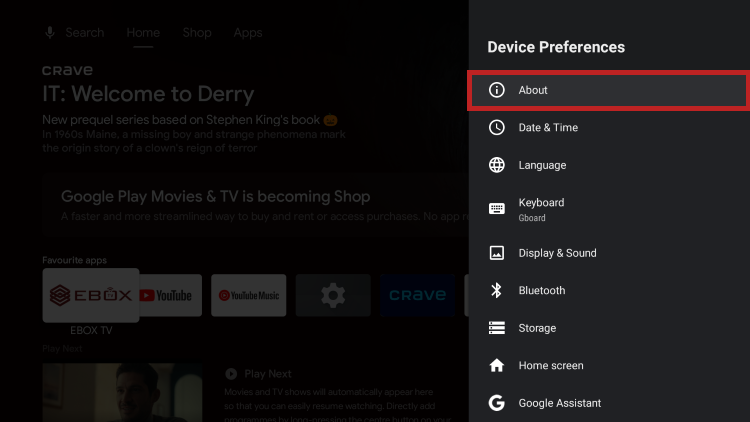Select the Display & Sound picture icon
The width and height of the screenshot is (750, 422).
496,253
